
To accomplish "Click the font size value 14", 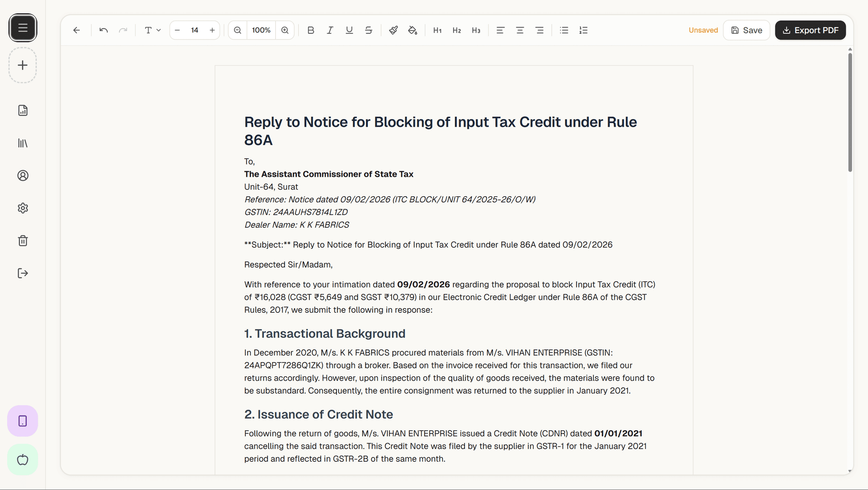I will pos(195,30).
